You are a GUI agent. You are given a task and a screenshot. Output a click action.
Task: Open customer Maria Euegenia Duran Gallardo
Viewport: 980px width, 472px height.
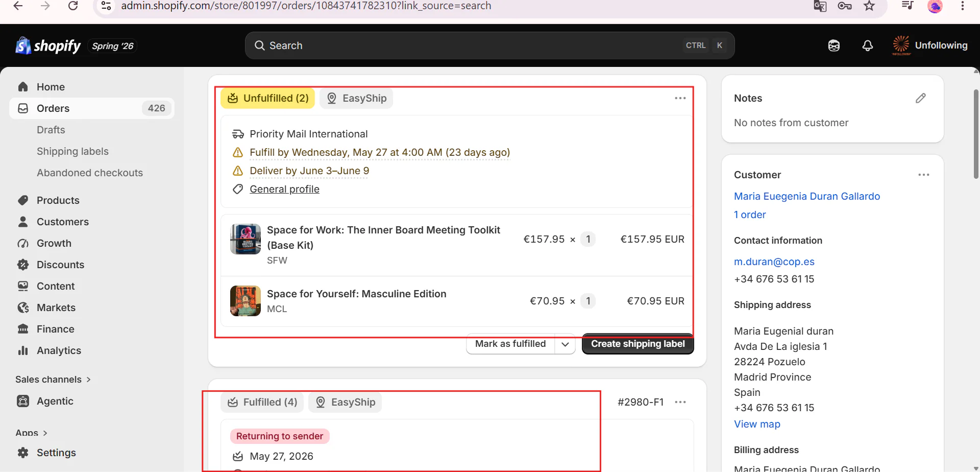pos(807,196)
